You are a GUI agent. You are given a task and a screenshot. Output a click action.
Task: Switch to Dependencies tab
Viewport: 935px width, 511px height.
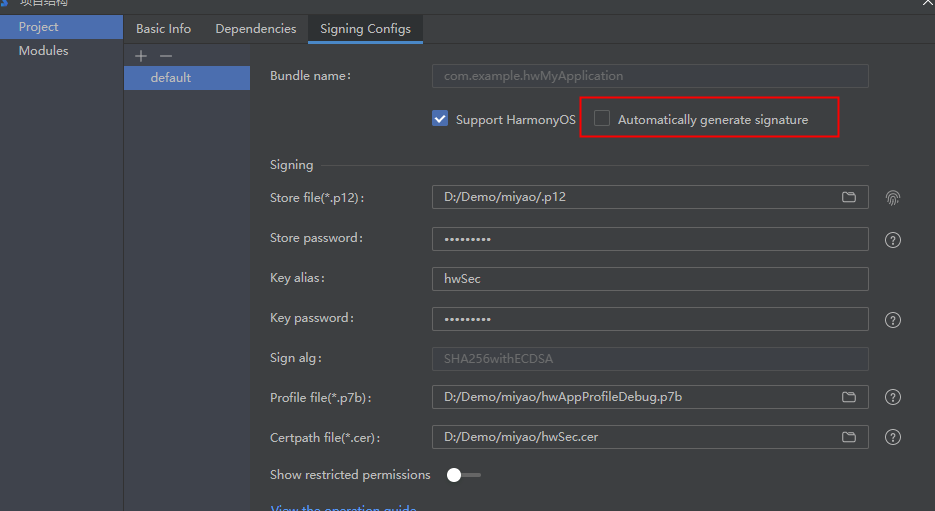point(256,29)
